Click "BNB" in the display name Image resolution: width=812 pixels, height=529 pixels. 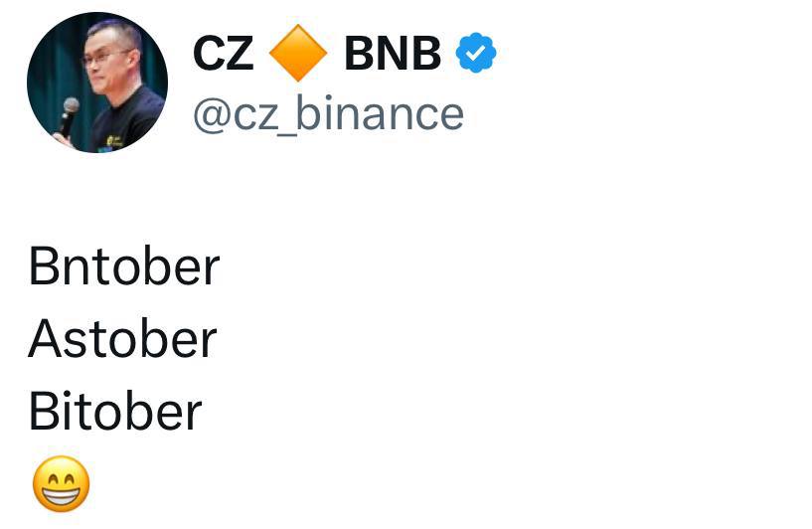point(392,55)
